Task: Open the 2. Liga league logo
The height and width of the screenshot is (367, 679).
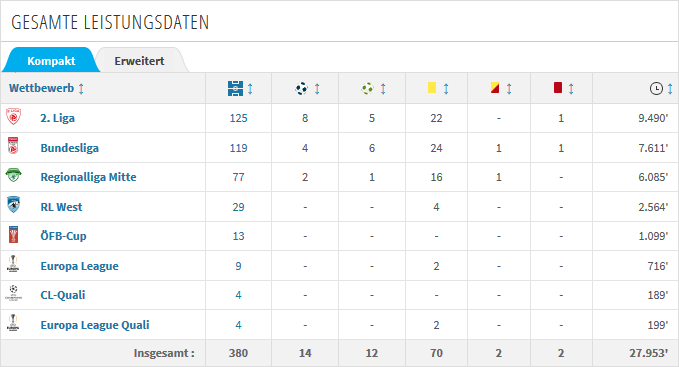Action: point(13,117)
